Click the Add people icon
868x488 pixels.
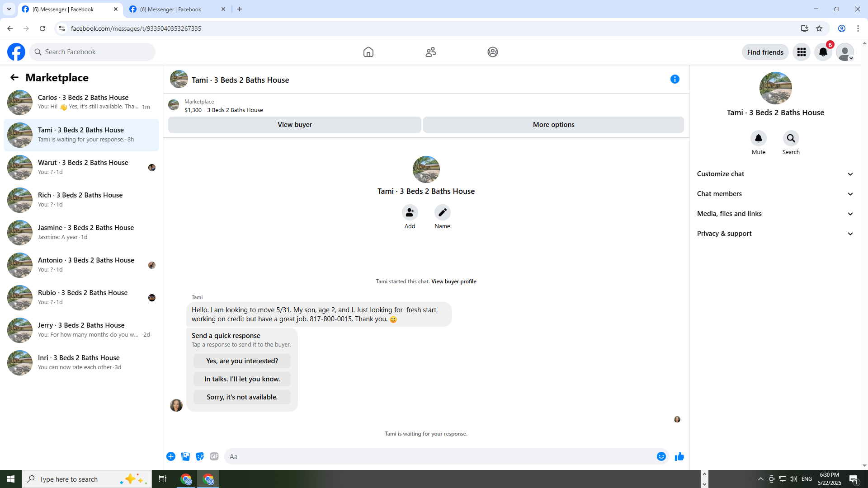coord(410,212)
